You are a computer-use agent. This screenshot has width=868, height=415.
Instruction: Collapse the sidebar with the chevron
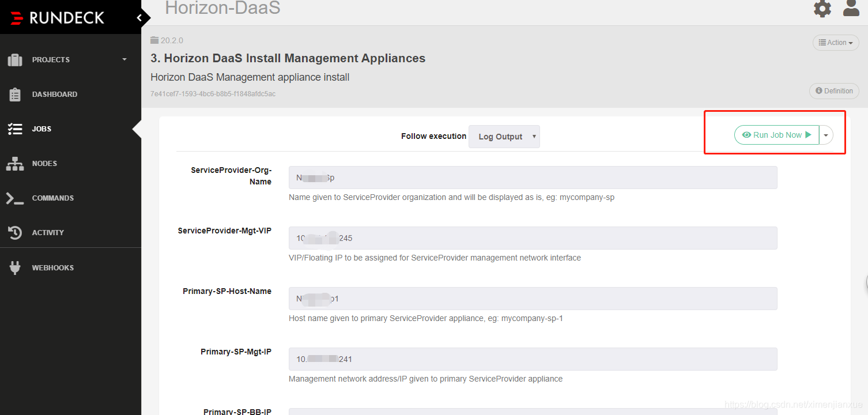139,18
